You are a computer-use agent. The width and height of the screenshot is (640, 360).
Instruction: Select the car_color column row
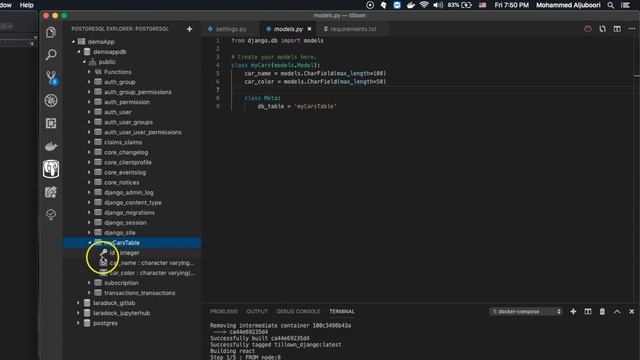132,273
